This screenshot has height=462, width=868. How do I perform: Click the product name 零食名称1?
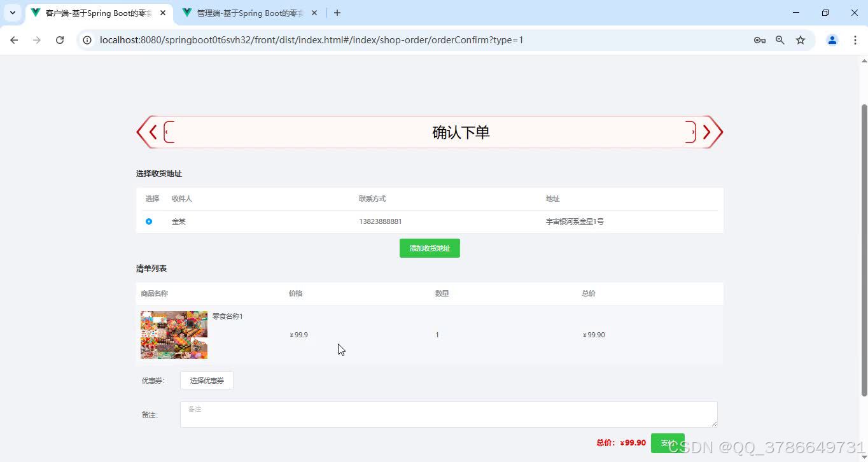[x=228, y=316]
